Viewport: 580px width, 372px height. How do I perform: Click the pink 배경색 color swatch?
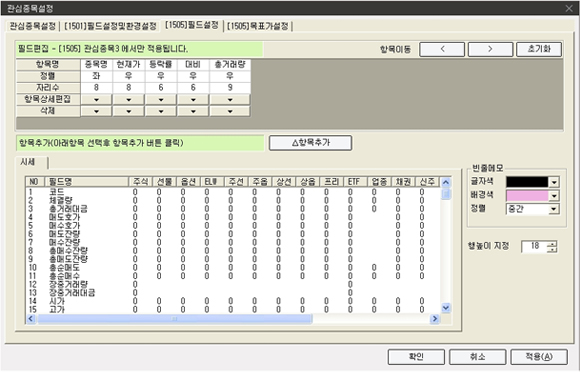pos(527,196)
